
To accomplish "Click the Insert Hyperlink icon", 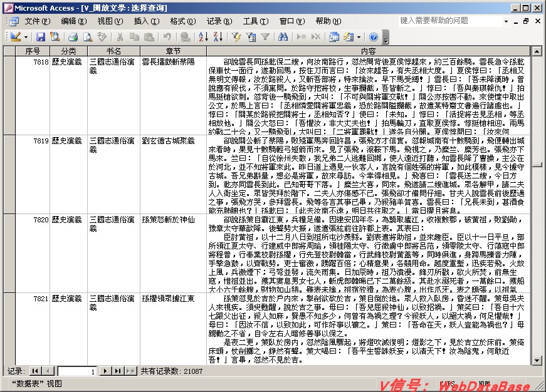I will pos(186,36).
